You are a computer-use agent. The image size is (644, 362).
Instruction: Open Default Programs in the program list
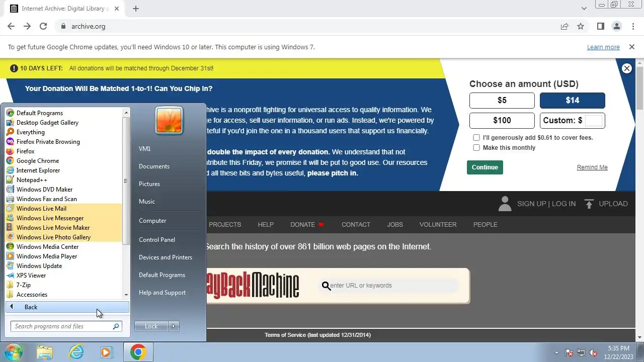(39, 113)
